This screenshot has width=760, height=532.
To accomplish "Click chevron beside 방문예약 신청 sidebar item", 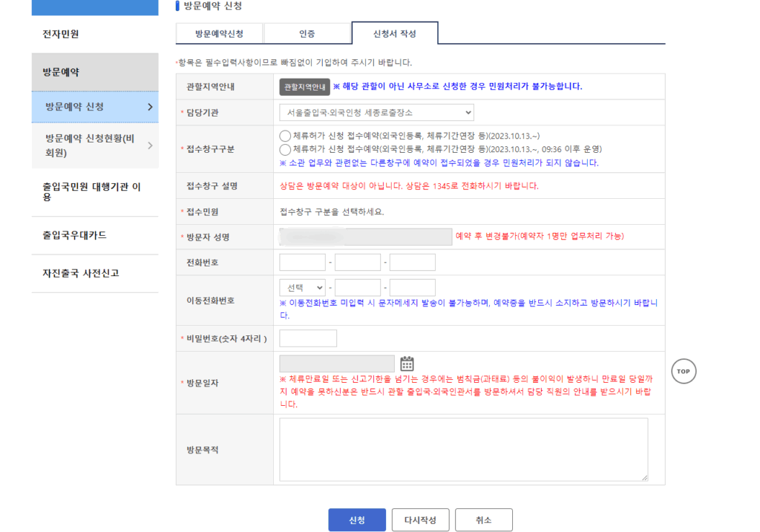I will 150,107.
